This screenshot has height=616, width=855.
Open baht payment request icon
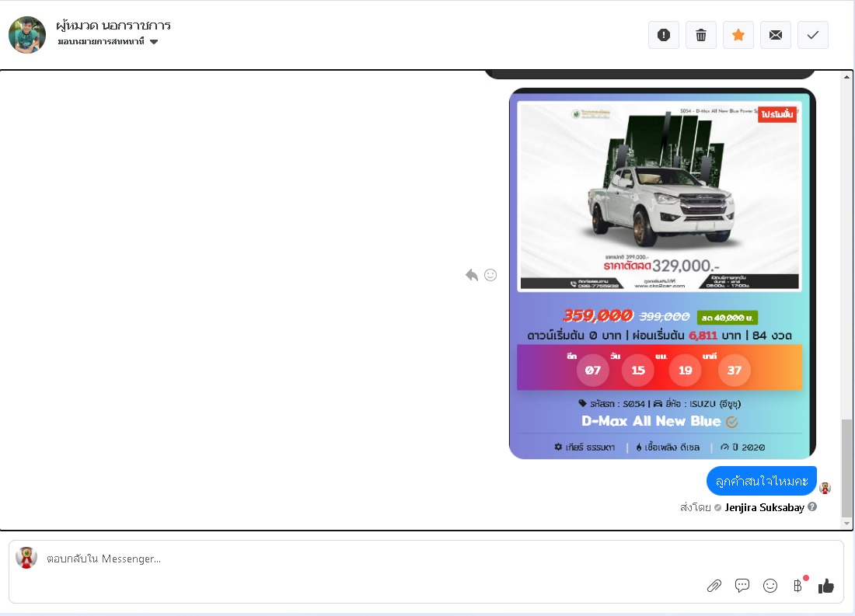point(798,586)
